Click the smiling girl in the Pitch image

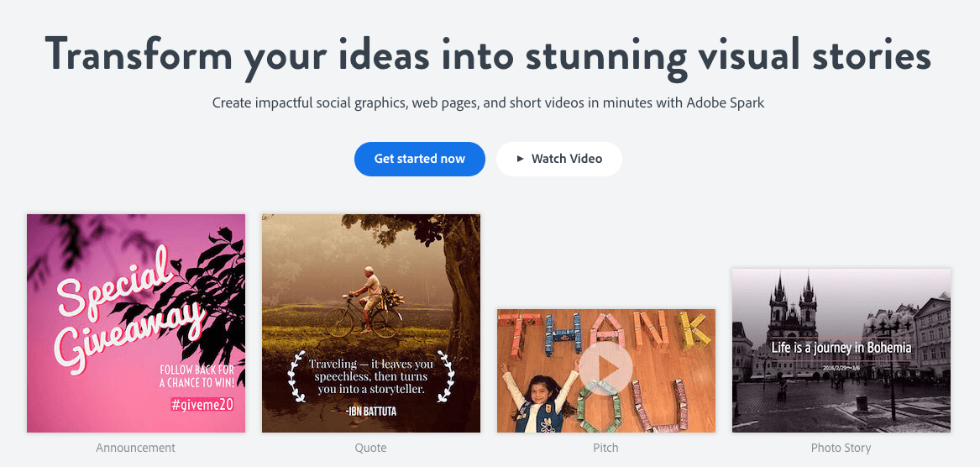click(x=542, y=398)
